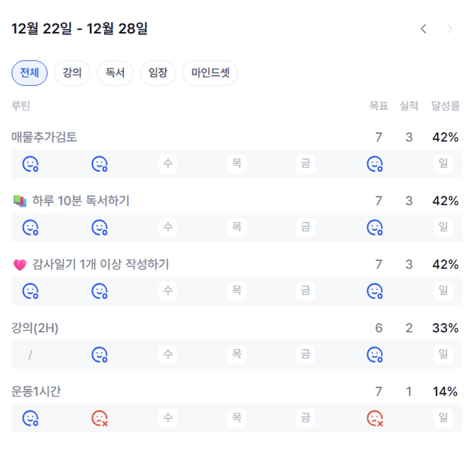Click first blue smiley in 강의(2H) row

pos(99,355)
